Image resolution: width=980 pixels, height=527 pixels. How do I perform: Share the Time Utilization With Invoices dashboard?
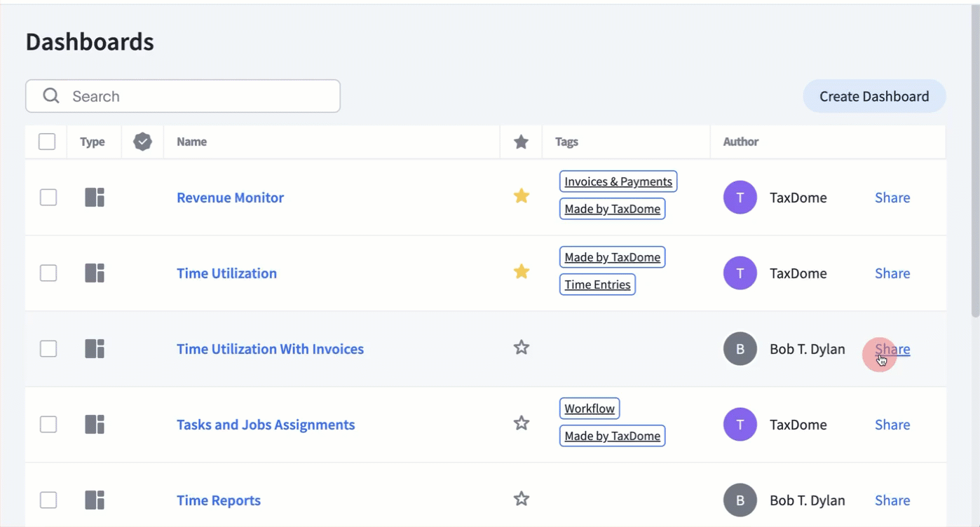(x=892, y=349)
